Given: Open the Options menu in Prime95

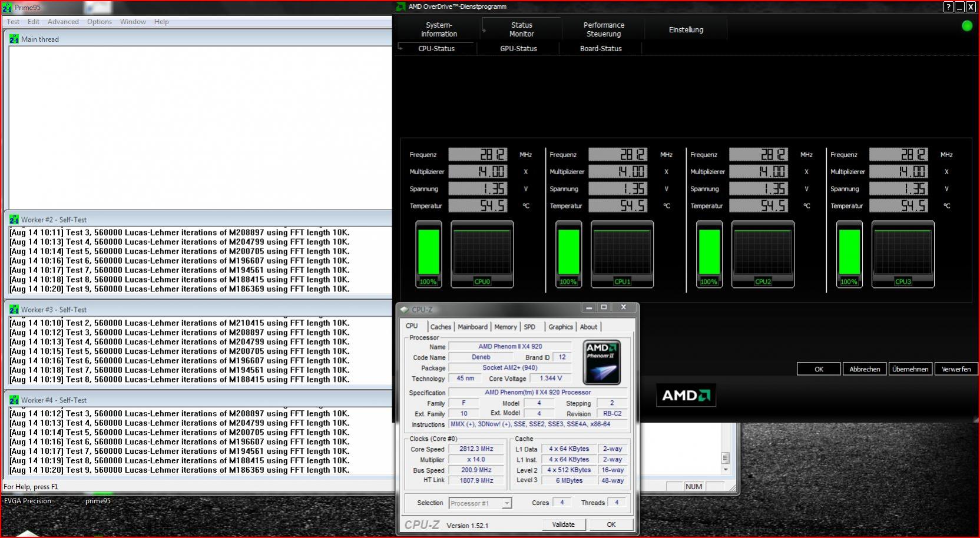Looking at the screenshot, I should (100, 22).
